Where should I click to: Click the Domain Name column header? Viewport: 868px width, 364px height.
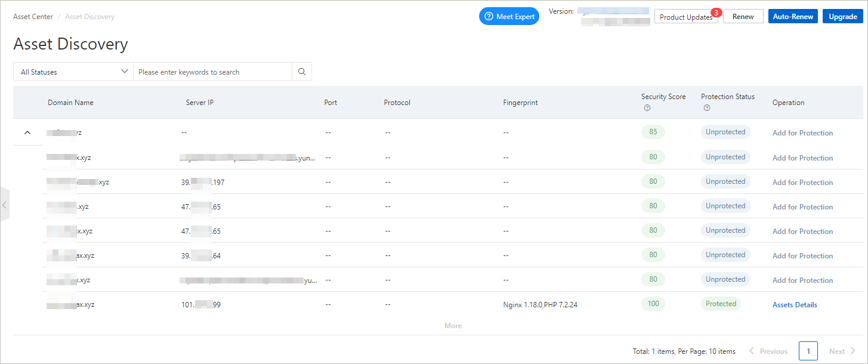point(70,102)
